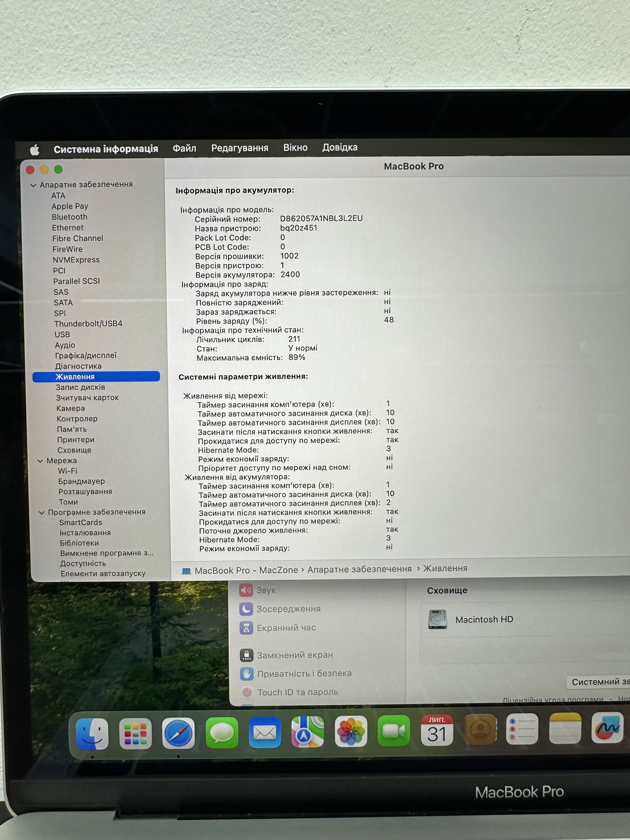Select Thunderbolt/USB4 in the sidebar
Viewport: 630px width, 840px height.
tap(88, 324)
